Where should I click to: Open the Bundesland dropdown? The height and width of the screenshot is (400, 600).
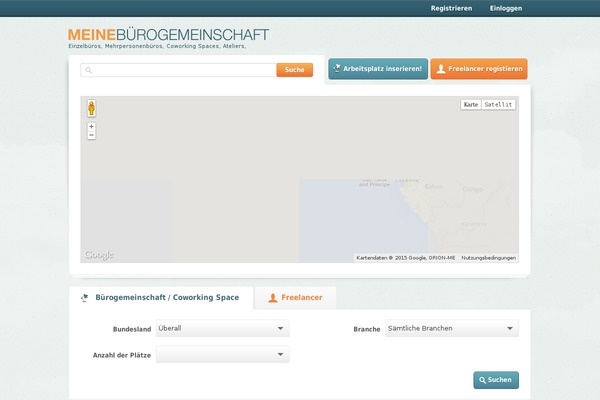pos(223,328)
